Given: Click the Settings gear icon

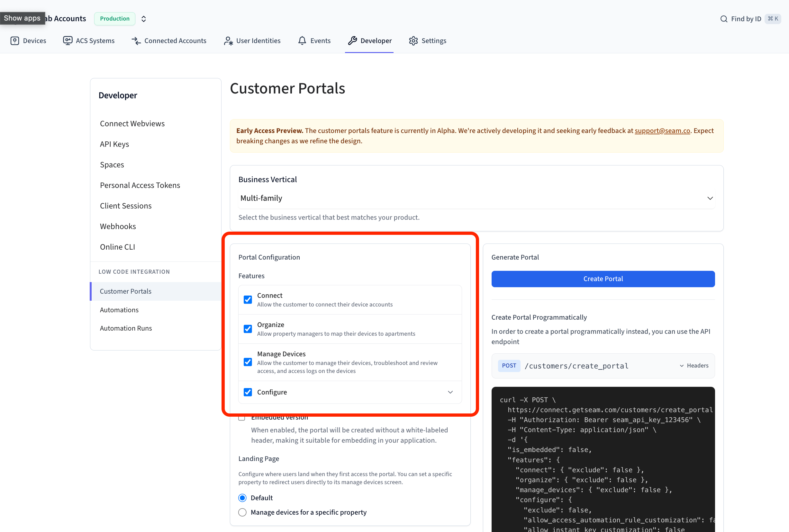Looking at the screenshot, I should coord(413,41).
